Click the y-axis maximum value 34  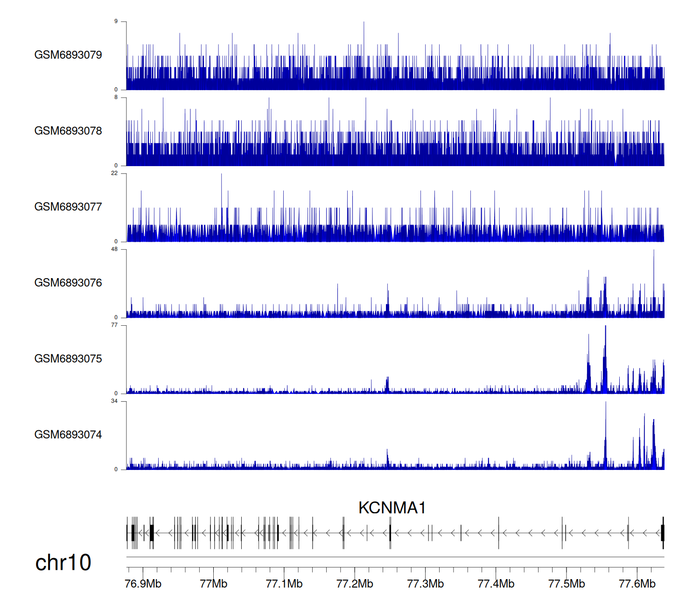point(114,401)
